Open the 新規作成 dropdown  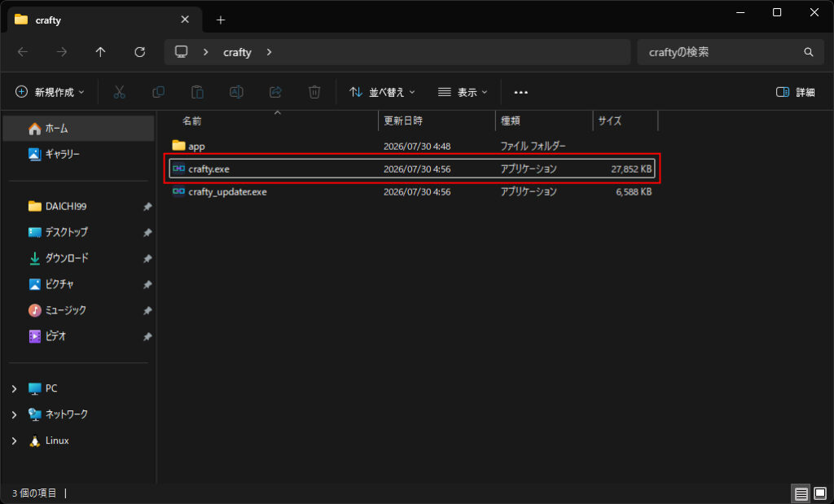50,92
